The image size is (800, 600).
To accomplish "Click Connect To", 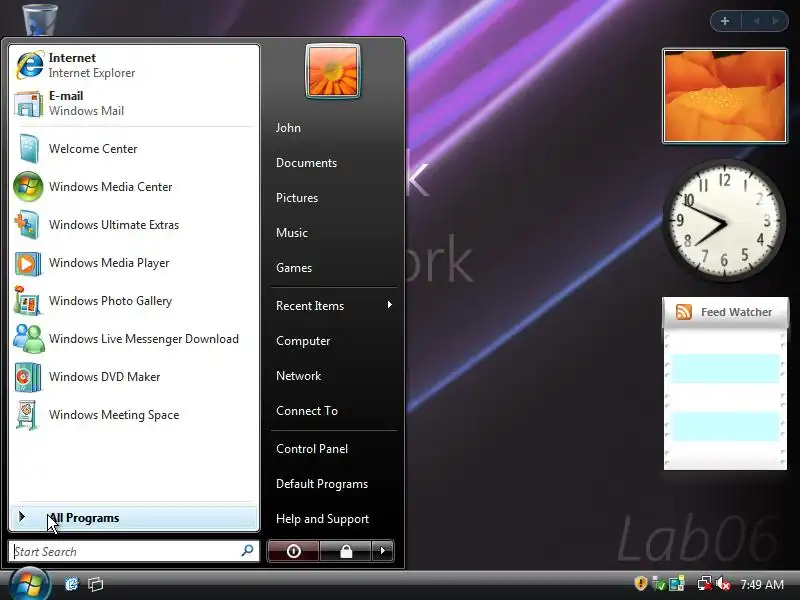I will [x=307, y=411].
